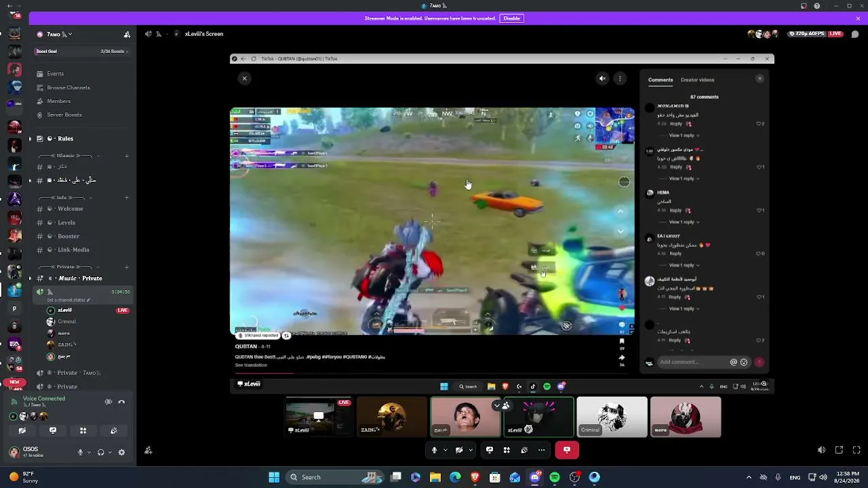The width and height of the screenshot is (868, 488).
Task: Enter full screen for the stream
Action: (x=856, y=450)
